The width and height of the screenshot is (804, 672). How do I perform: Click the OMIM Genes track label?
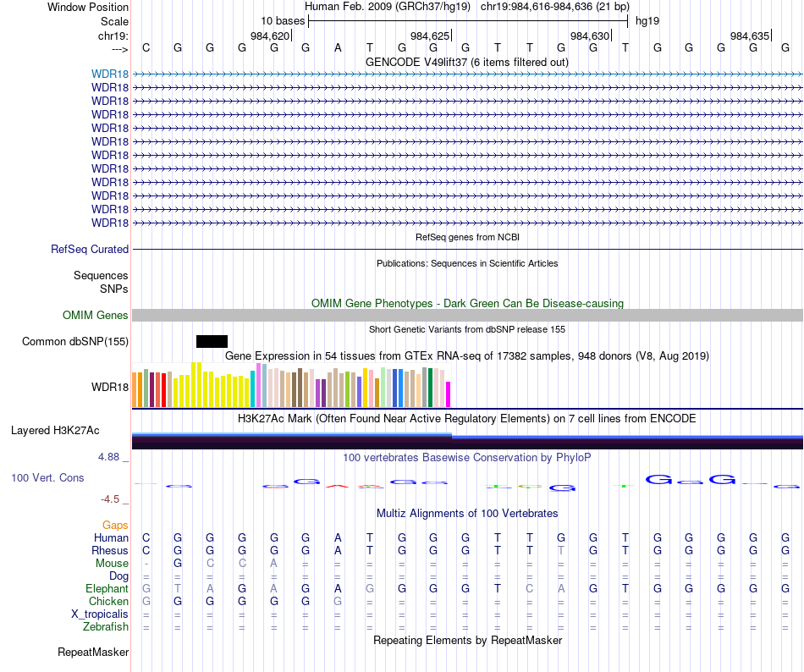coord(96,315)
